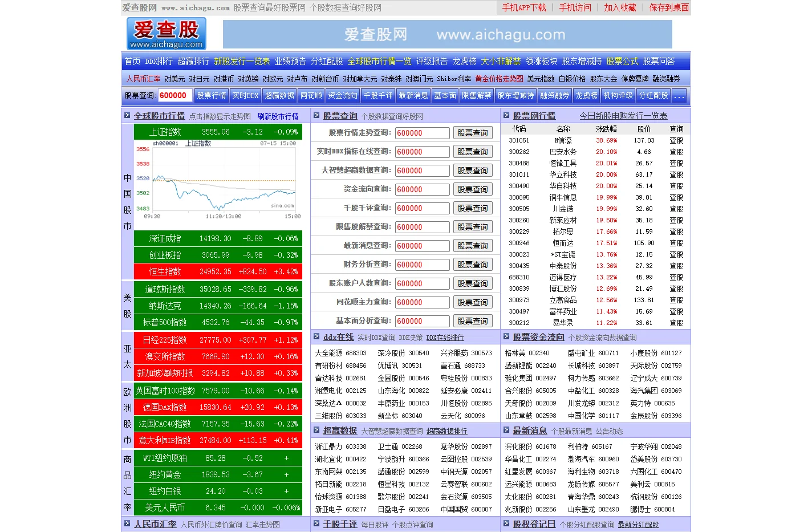This screenshot has width=812, height=532.
Task: Click the 停牌复牌 link
Action: [x=635, y=79]
